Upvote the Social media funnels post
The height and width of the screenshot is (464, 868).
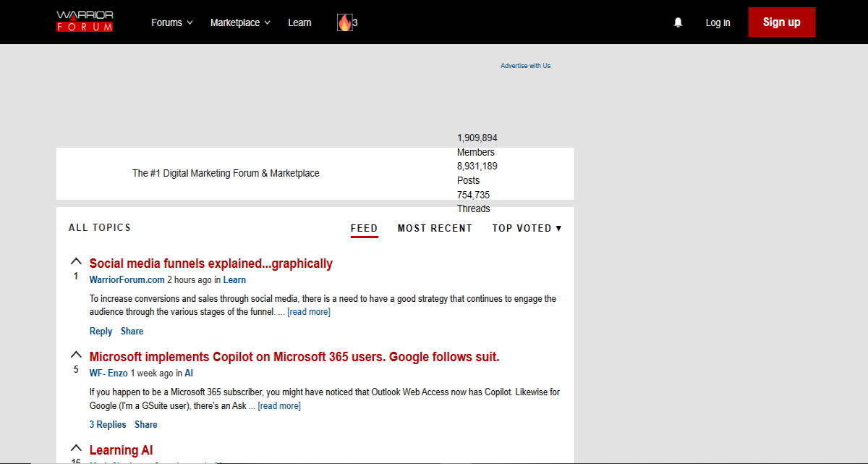[x=76, y=261]
